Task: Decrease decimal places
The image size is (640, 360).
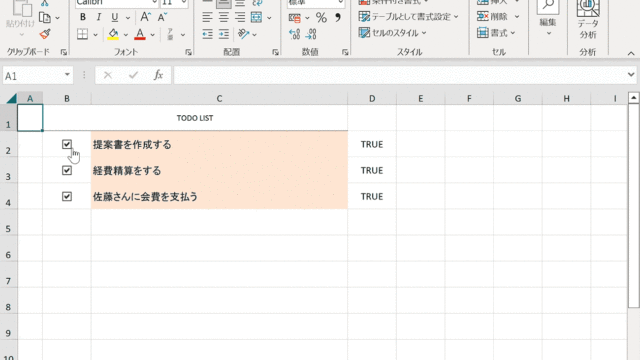Action: [x=311, y=34]
